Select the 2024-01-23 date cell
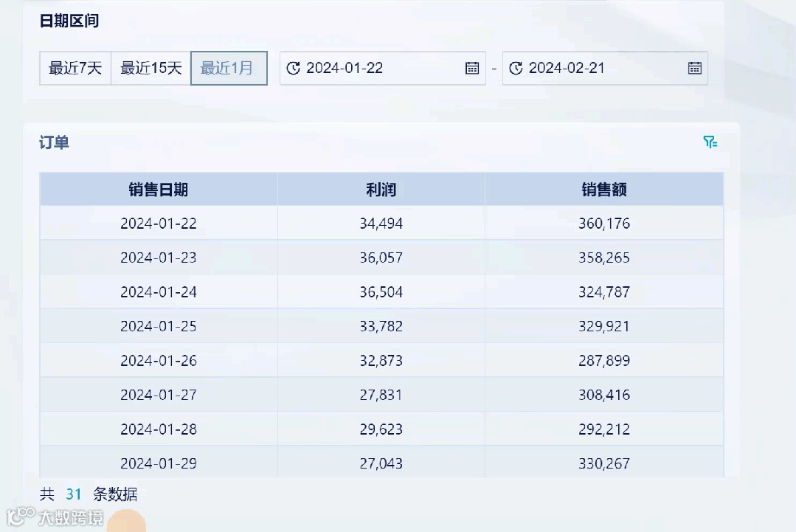This screenshot has height=532, width=796. coord(159,258)
